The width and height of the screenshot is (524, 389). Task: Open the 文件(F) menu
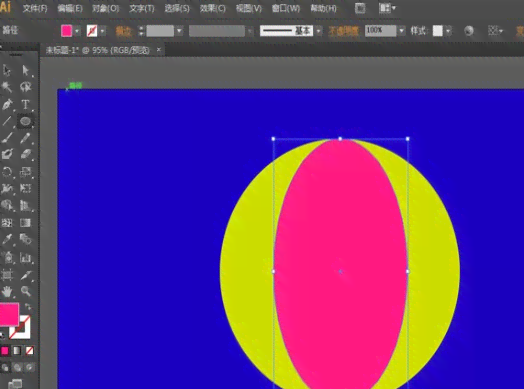click(35, 8)
